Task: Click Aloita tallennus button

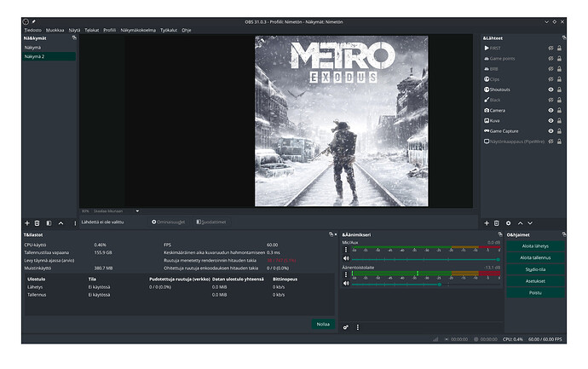Action: pos(535,257)
